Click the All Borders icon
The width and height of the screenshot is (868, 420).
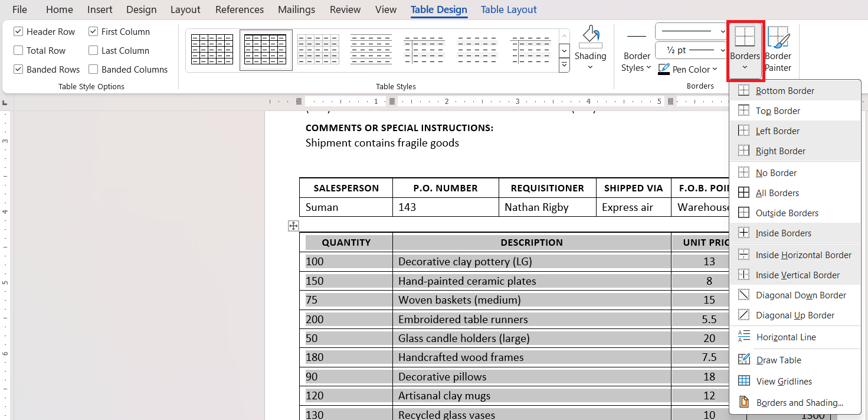744,193
